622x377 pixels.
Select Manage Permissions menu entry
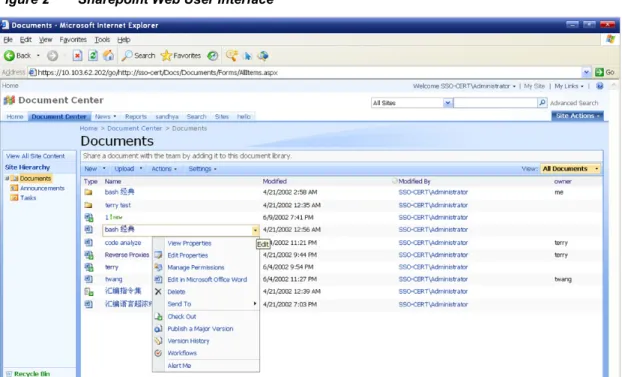pyautogui.click(x=196, y=267)
